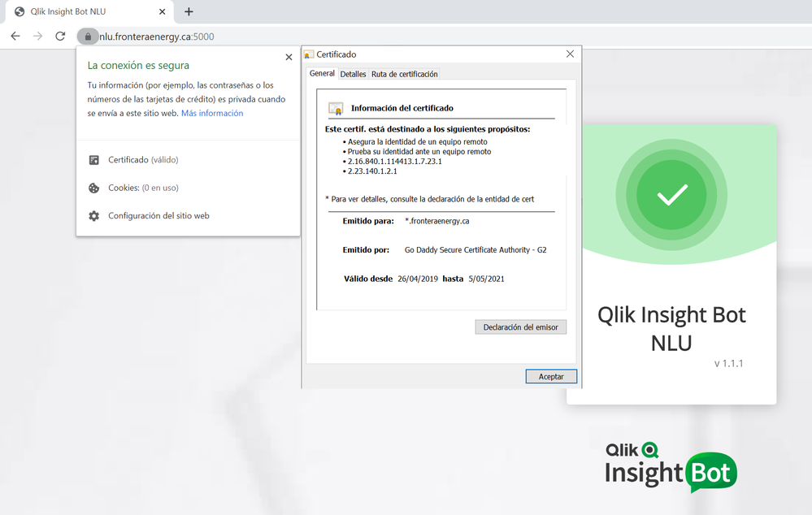
Task: Click the OID 2.16.840.1.114413.1.7.23.1
Action: (x=394, y=162)
